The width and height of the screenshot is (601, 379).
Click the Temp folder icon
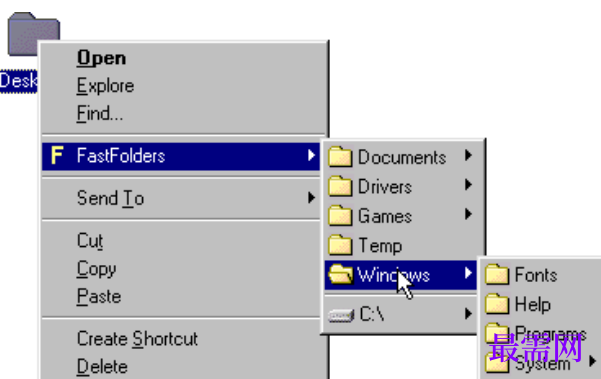click(x=340, y=245)
